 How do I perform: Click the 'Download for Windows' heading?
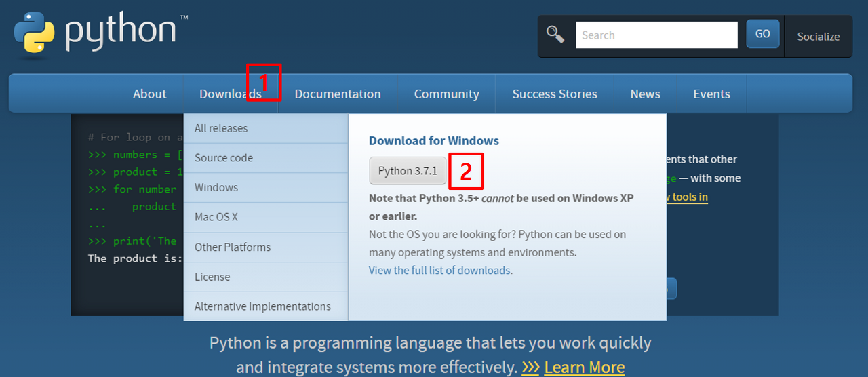[x=434, y=141]
